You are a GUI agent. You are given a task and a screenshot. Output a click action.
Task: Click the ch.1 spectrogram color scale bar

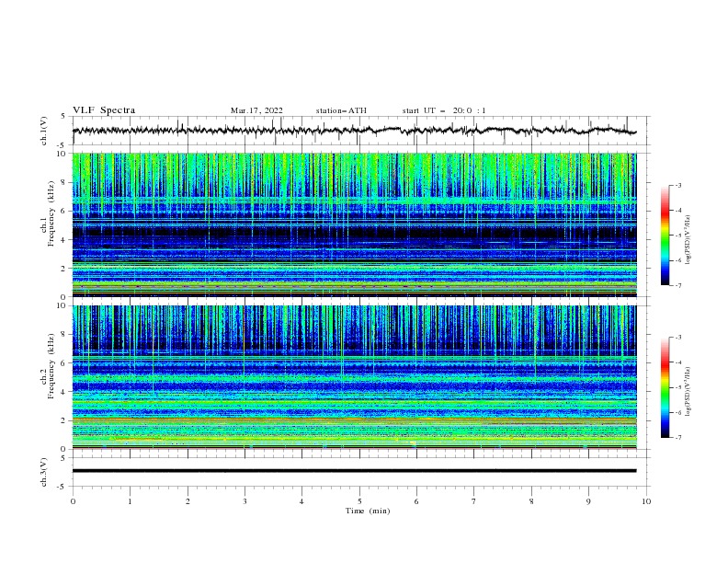pos(665,236)
